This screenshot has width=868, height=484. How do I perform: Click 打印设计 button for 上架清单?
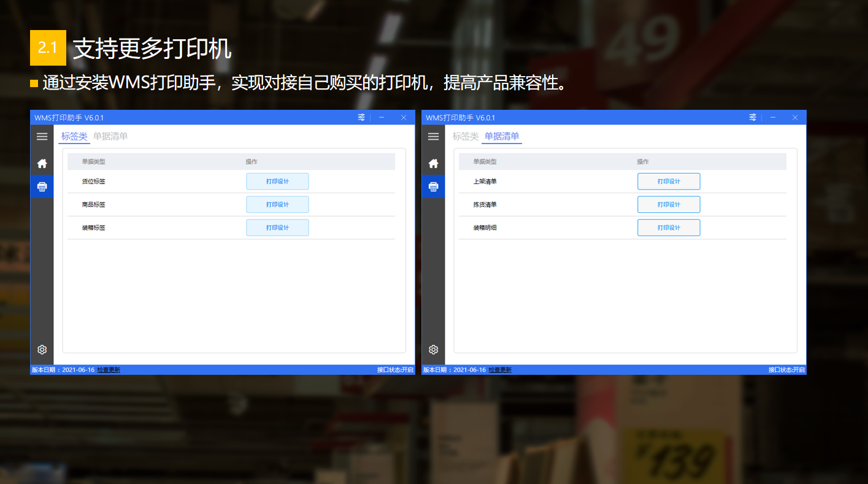point(669,182)
